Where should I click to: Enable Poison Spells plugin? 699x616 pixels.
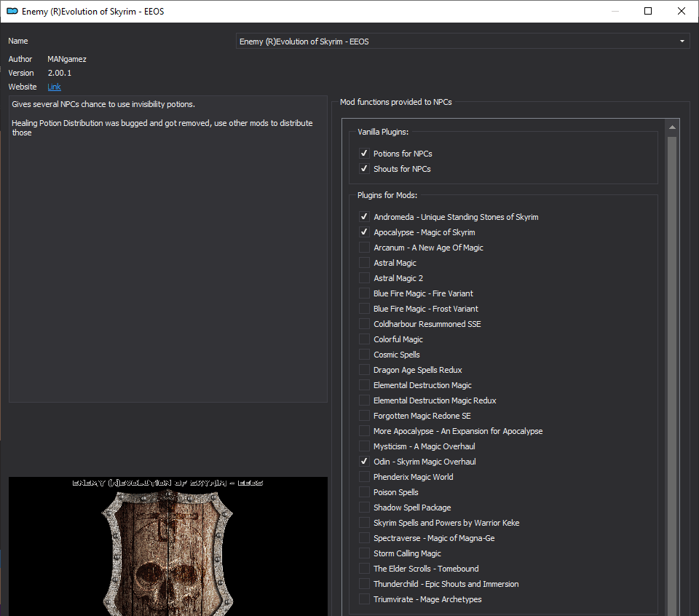click(364, 492)
